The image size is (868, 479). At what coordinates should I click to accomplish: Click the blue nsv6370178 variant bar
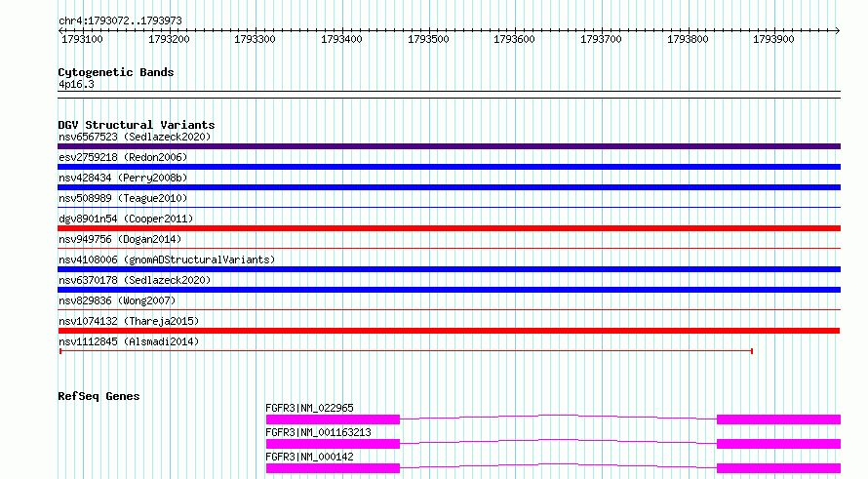click(449, 290)
